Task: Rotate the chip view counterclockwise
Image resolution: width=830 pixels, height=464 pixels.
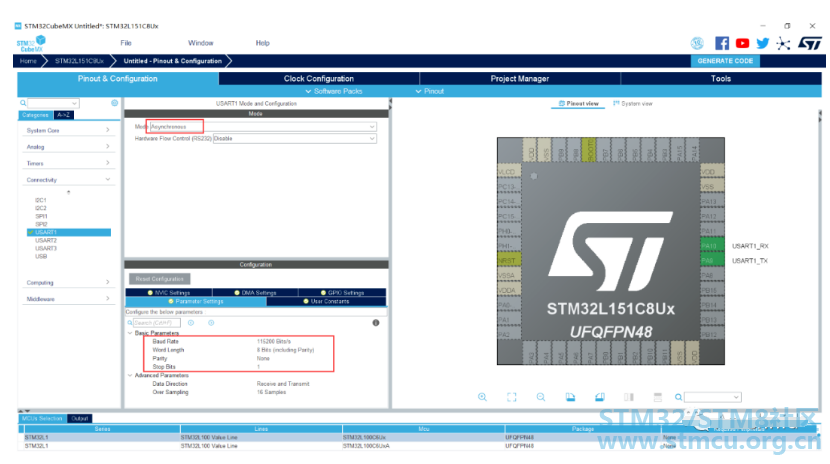Action: pyautogui.click(x=599, y=397)
